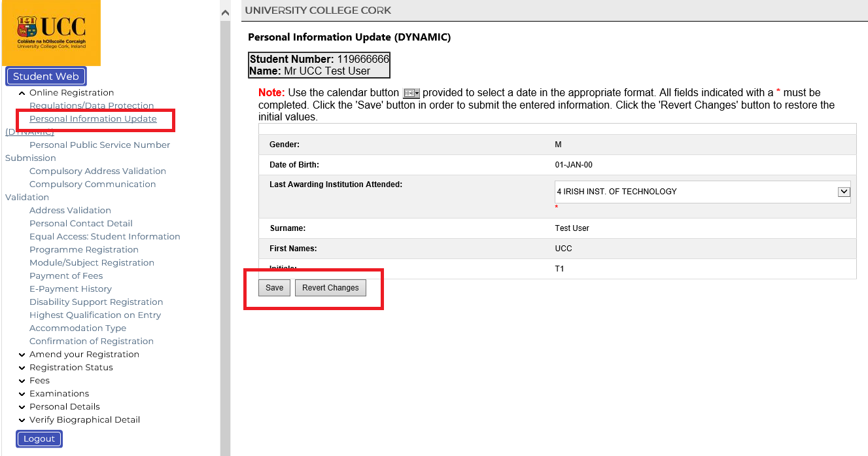868x456 pixels.
Task: Click the Revert Changes button
Action: [x=330, y=288]
